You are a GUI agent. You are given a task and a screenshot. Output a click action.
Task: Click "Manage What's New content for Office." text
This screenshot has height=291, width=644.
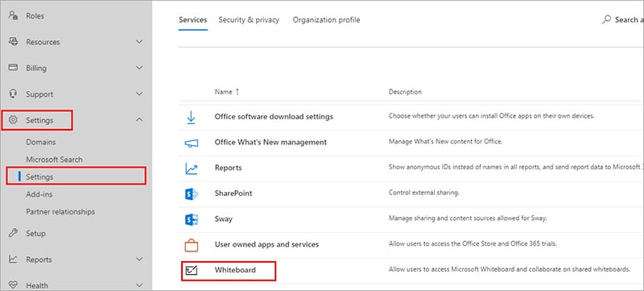(x=446, y=142)
